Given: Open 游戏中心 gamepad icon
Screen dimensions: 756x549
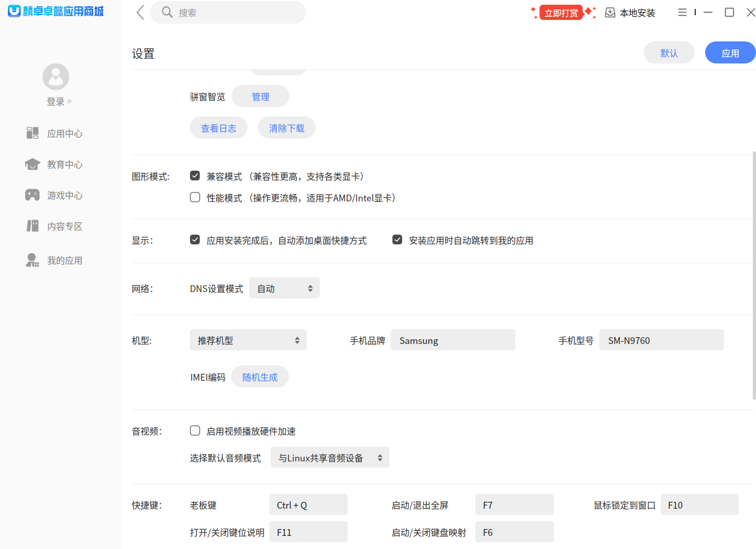Looking at the screenshot, I should coord(33,195).
